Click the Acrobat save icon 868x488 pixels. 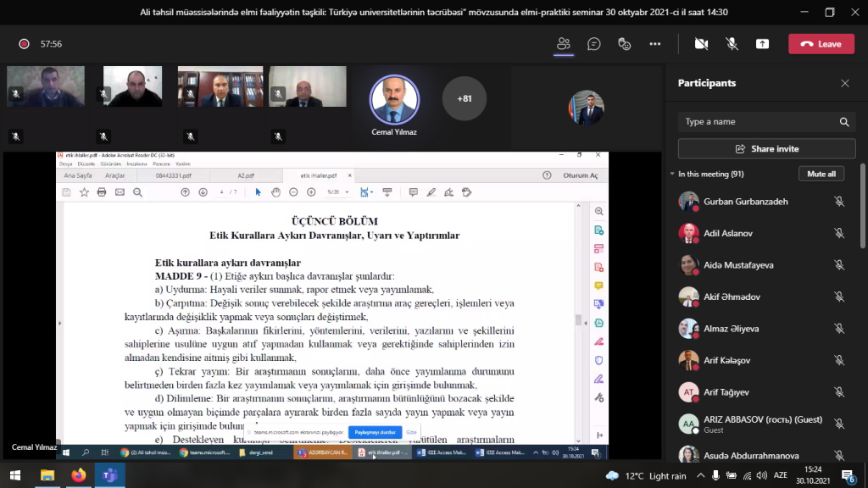click(x=66, y=192)
